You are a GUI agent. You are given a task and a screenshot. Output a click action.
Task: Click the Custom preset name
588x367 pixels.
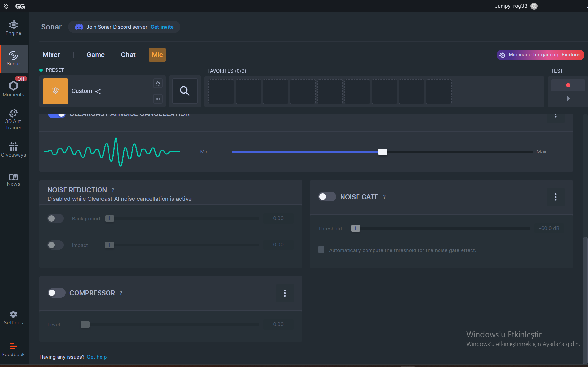[82, 91]
